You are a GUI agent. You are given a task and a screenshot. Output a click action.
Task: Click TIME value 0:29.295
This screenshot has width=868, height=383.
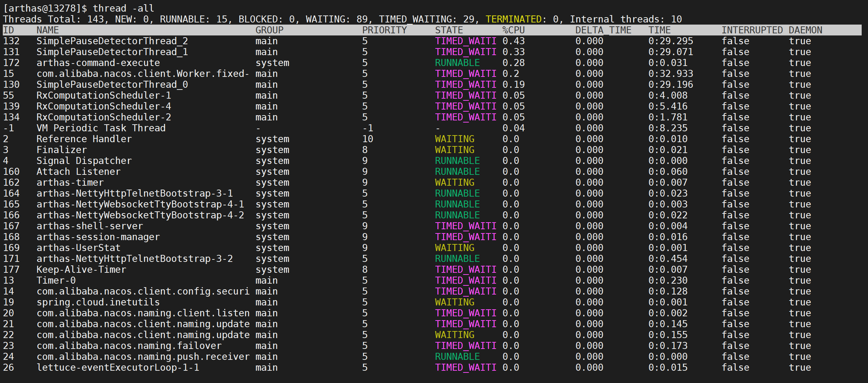pos(671,41)
